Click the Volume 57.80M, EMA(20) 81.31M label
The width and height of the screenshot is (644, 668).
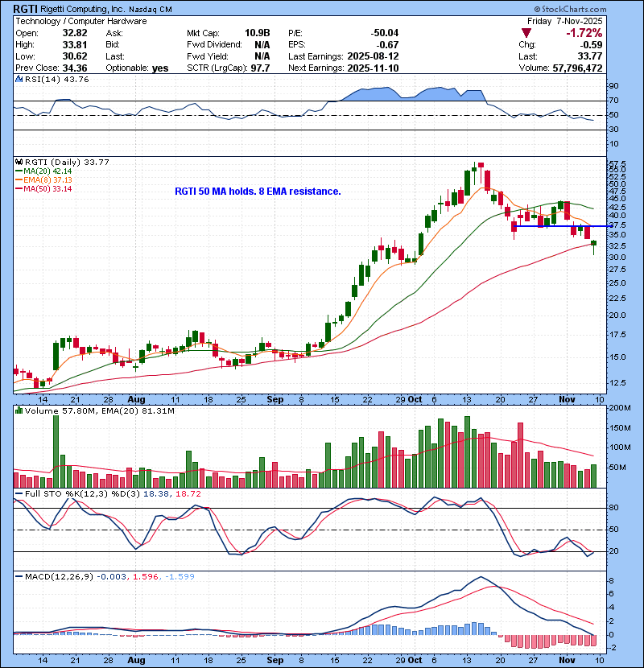click(99, 411)
